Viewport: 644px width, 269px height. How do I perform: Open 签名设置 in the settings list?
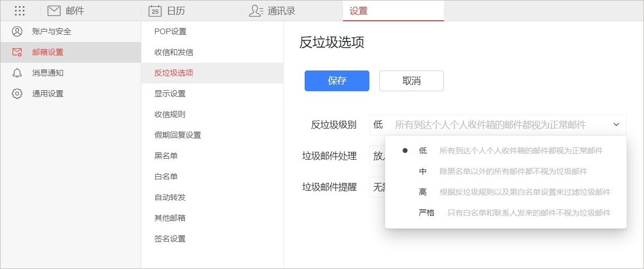(x=169, y=239)
